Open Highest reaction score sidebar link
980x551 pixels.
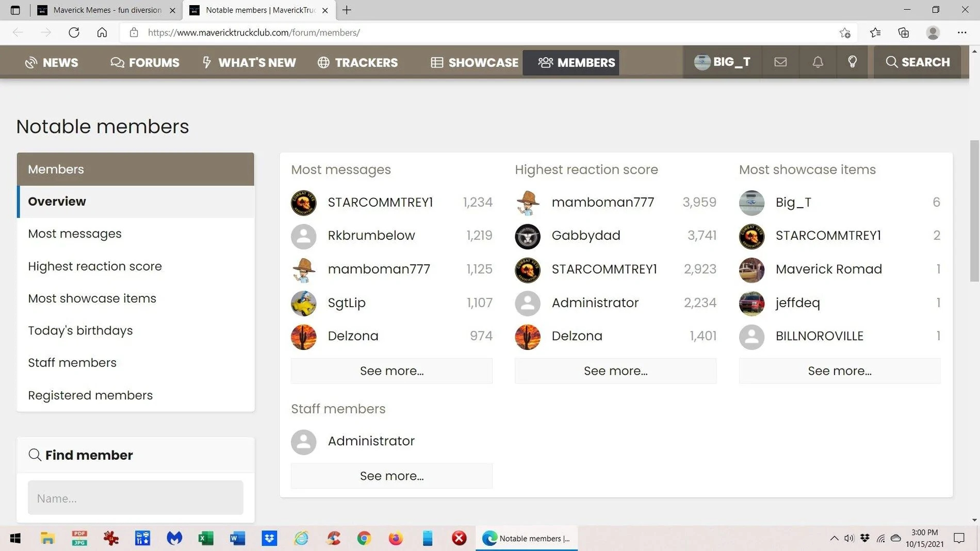click(95, 266)
